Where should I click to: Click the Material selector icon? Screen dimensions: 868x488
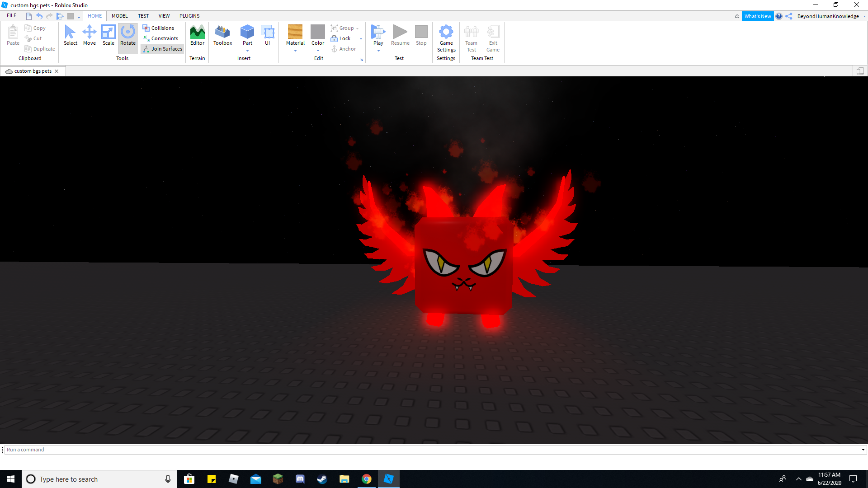294,37
